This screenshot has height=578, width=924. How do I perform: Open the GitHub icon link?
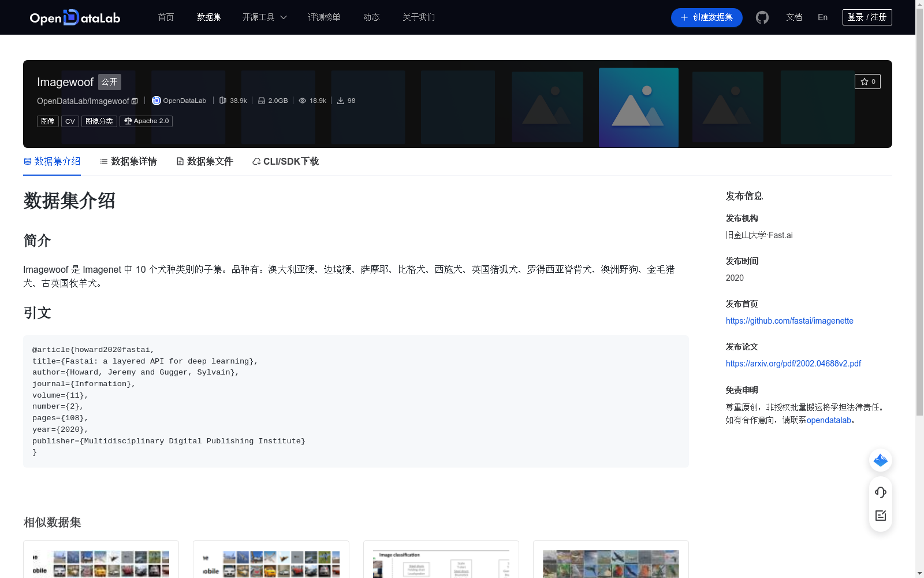(x=762, y=17)
